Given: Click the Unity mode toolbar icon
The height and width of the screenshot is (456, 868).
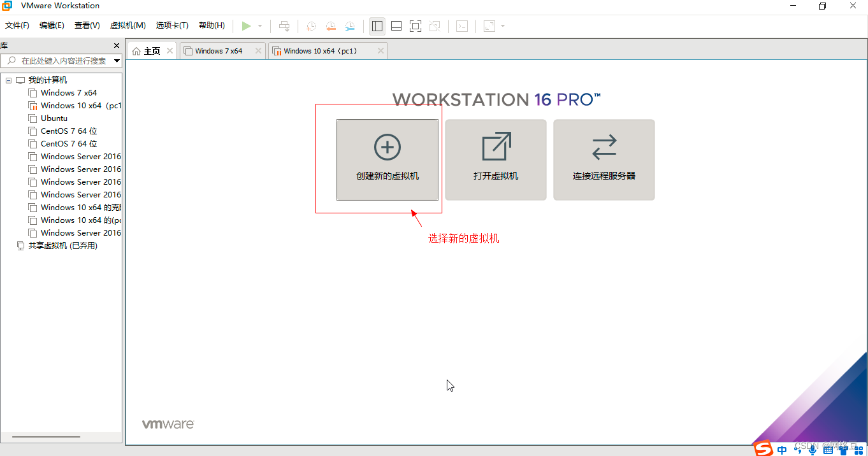Looking at the screenshot, I should coord(435,26).
